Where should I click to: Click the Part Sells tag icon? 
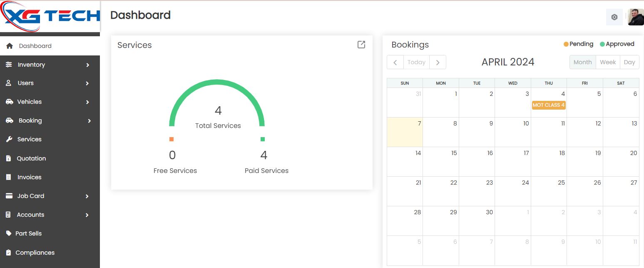coord(9,233)
